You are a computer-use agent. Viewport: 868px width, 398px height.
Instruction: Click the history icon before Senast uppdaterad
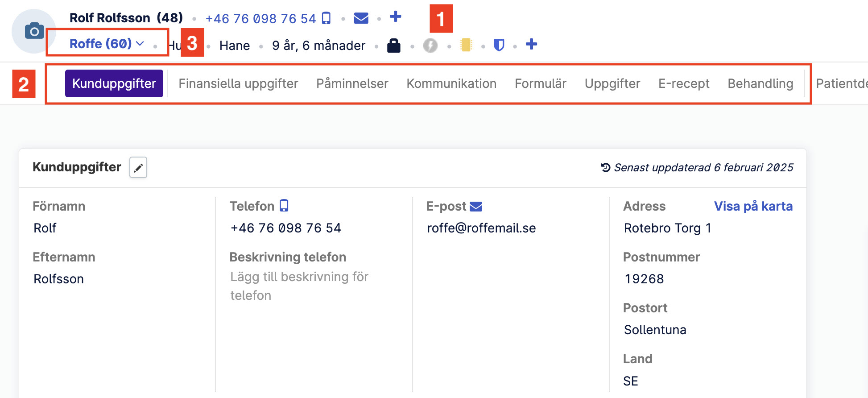605,167
